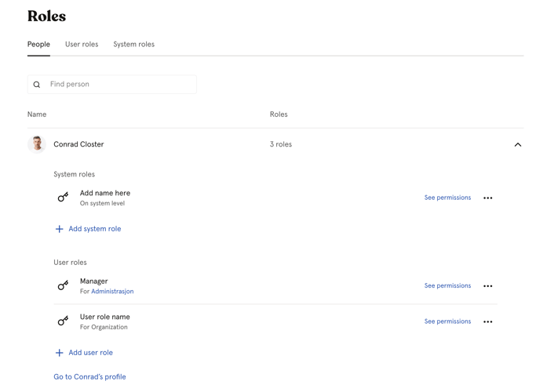Image resolution: width=540 pixels, height=392 pixels.
Task: Click the key icon beside Add name here
Action: (x=63, y=197)
